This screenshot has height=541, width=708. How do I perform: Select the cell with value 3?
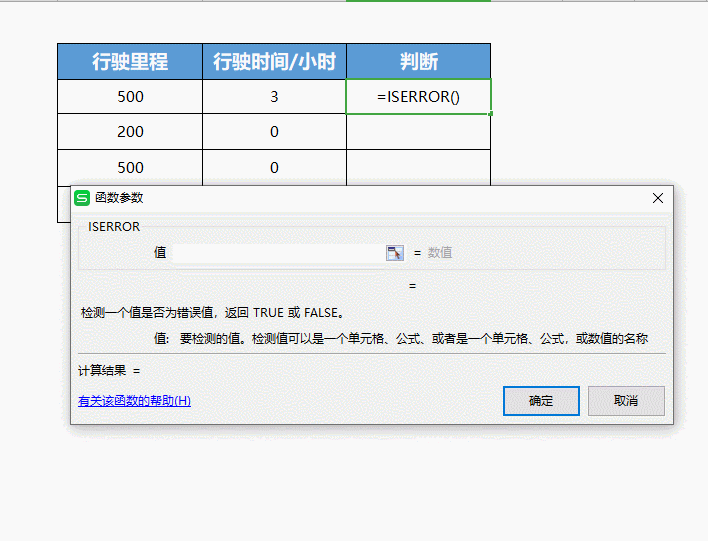click(x=275, y=97)
